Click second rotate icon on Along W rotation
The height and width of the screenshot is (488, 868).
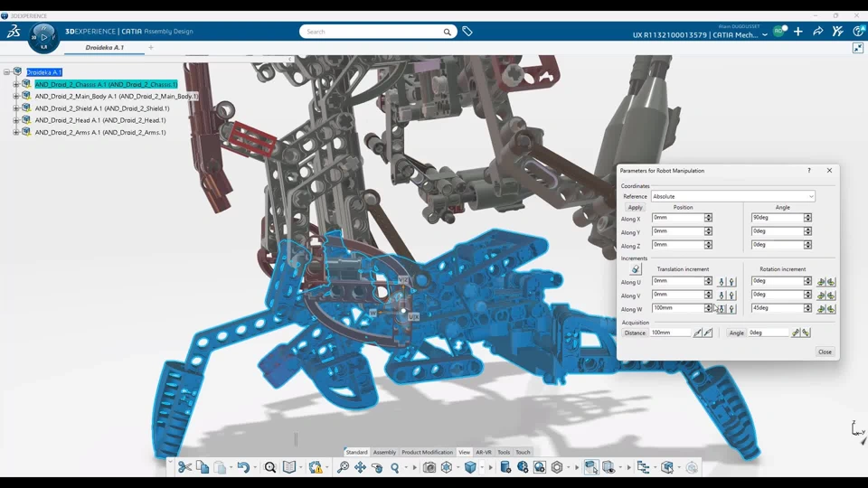click(x=830, y=309)
